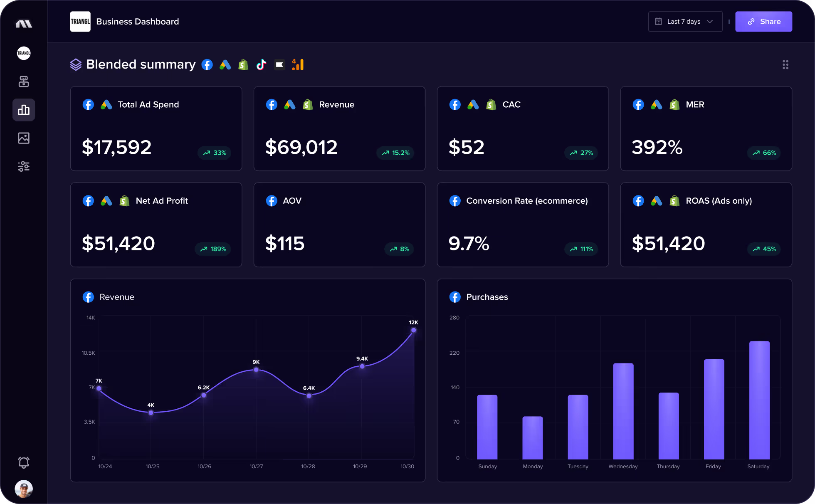Click the Total Ad Spend $17,592 value

[117, 147]
